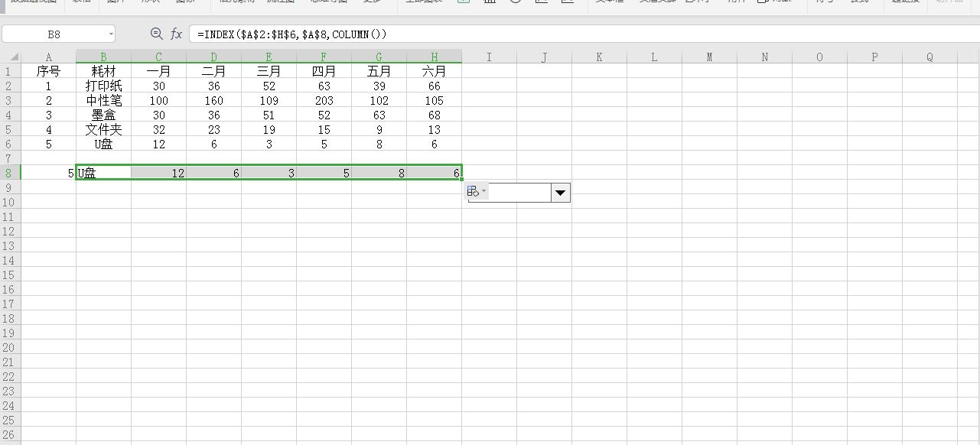The width and height of the screenshot is (980, 445).
Task: Click the 二月 header cell
Action: [214, 71]
